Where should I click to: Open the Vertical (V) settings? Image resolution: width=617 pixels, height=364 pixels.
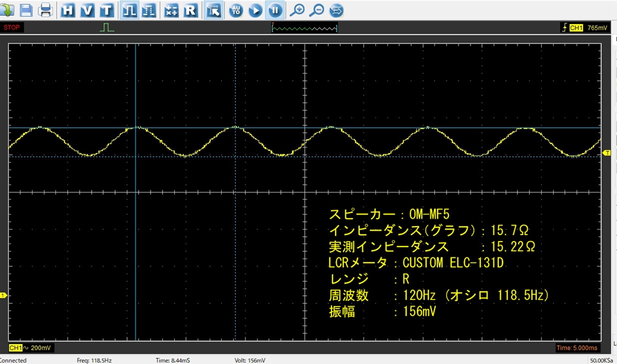(87, 10)
